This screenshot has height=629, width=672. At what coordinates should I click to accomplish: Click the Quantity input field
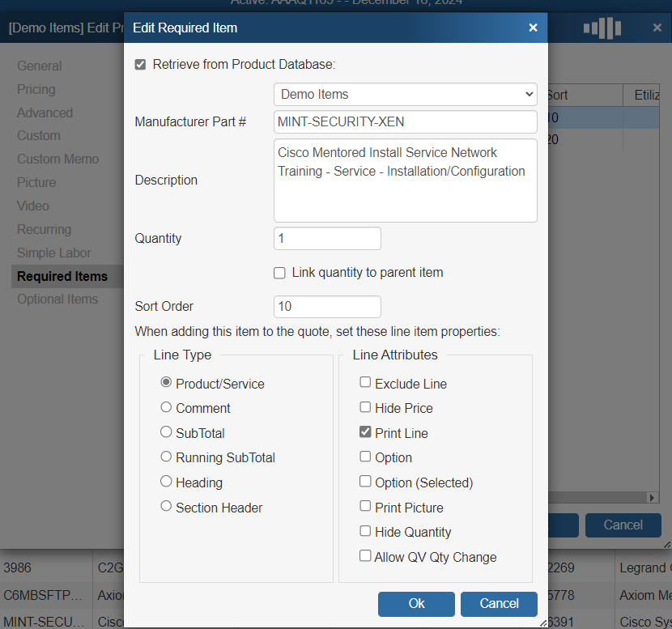pos(327,239)
